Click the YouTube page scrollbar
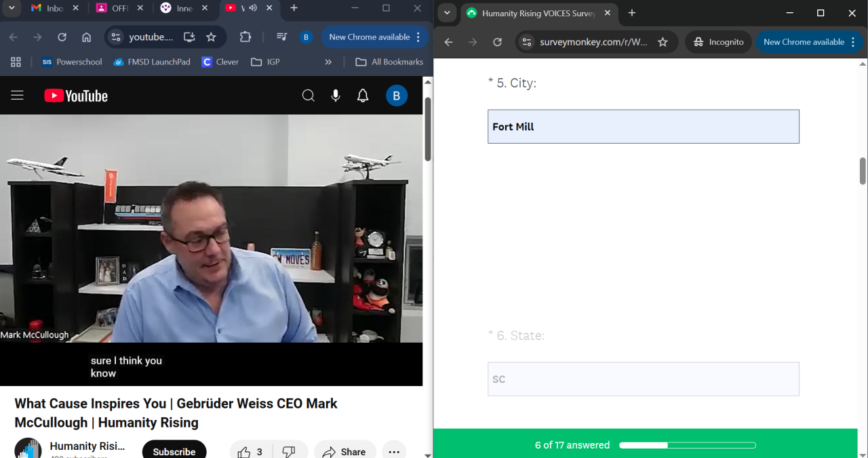This screenshot has height=458, width=868. pos(428,129)
